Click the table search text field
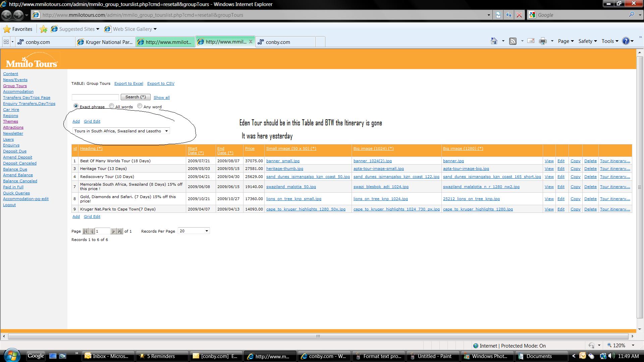Screen dimensions: 644x362 [95, 97]
